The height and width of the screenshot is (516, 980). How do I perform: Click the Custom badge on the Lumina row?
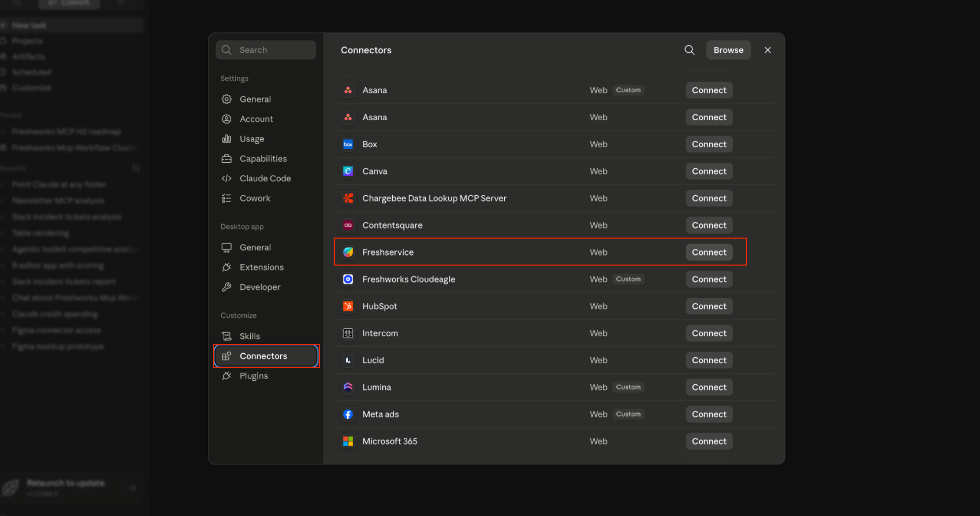[628, 387]
